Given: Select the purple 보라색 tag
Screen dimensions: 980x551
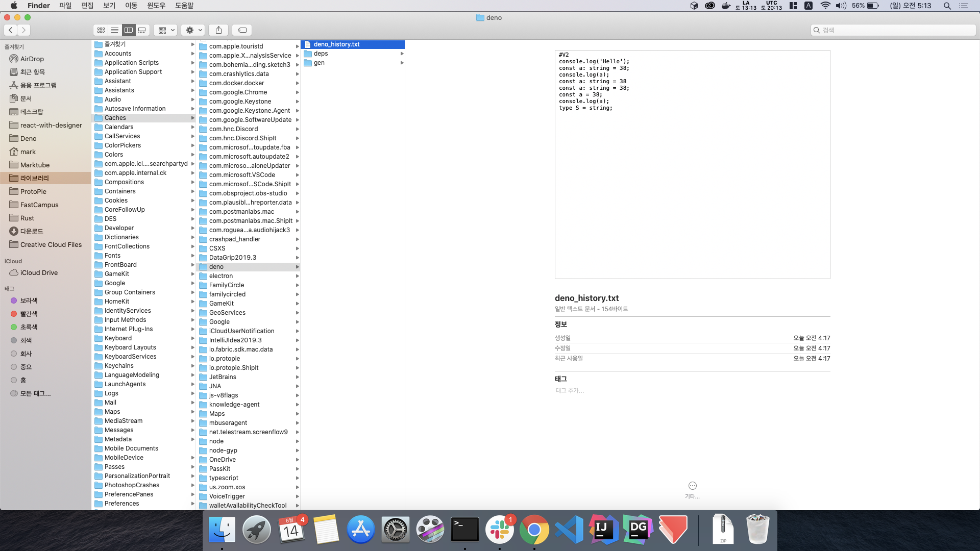Looking at the screenshot, I should 29,300.
